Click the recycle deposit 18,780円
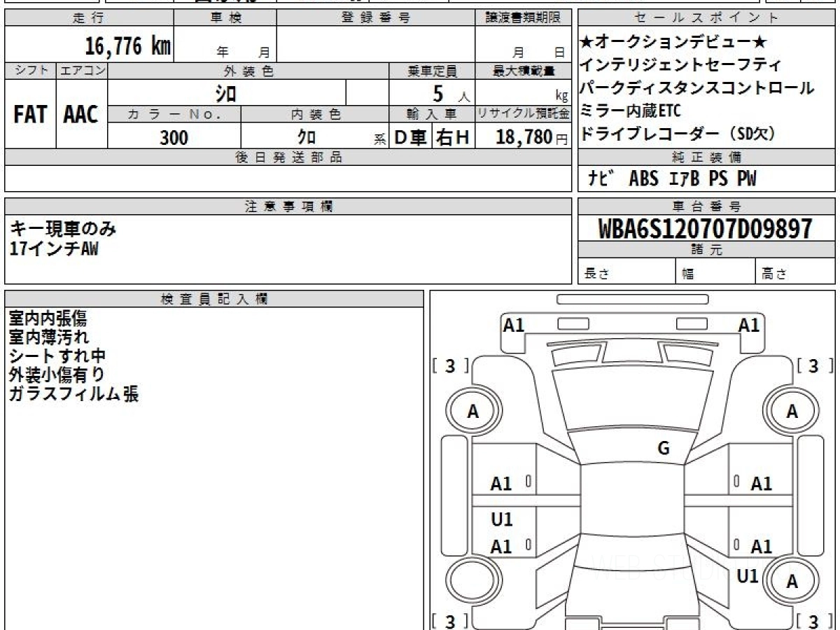The image size is (840, 630). click(532, 137)
